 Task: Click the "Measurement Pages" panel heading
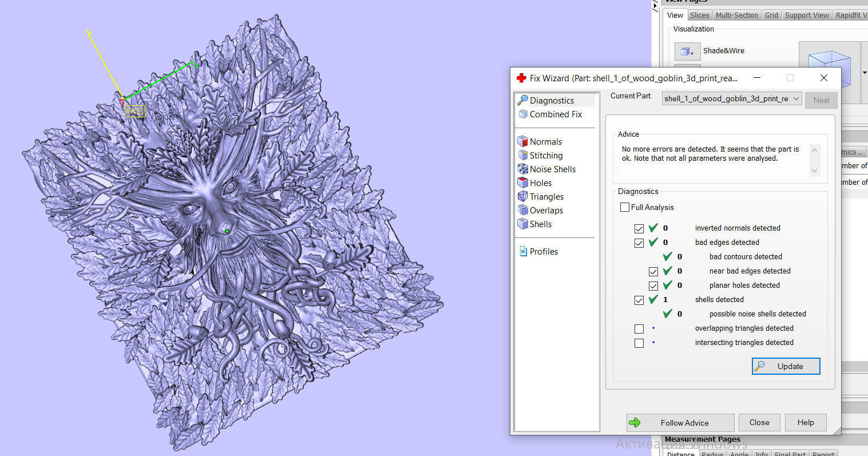[x=702, y=439]
